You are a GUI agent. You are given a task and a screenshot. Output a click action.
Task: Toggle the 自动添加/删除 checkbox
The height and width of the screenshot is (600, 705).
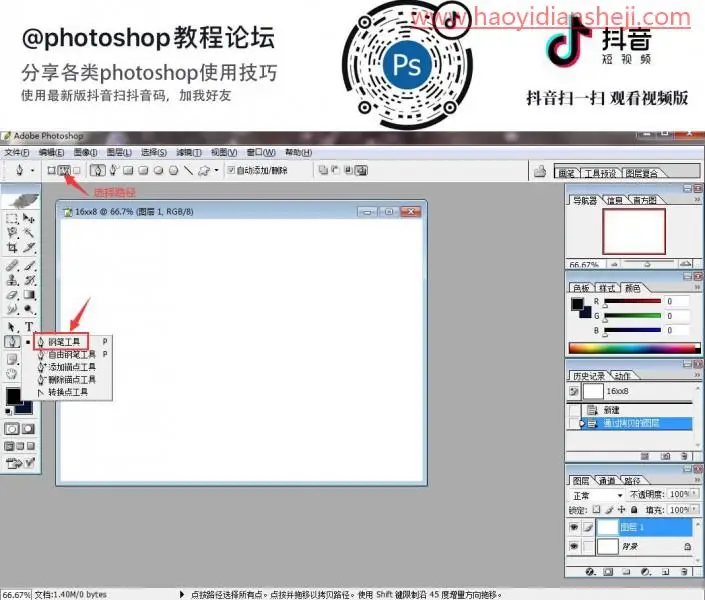point(231,170)
